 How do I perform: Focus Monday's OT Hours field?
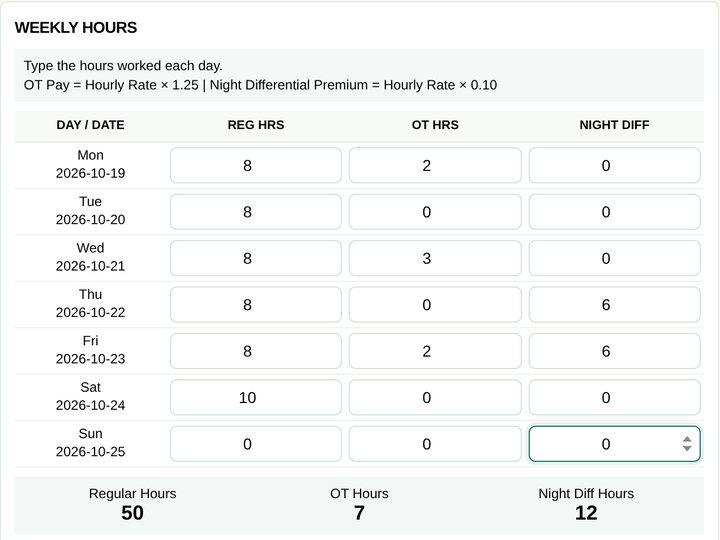point(435,165)
